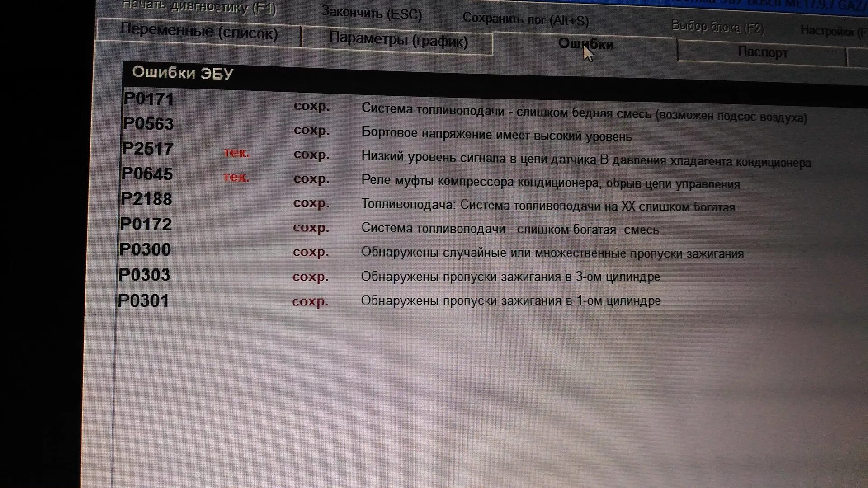Click Начать диагностику (F1) button
The height and width of the screenshot is (488, 868).
click(199, 7)
